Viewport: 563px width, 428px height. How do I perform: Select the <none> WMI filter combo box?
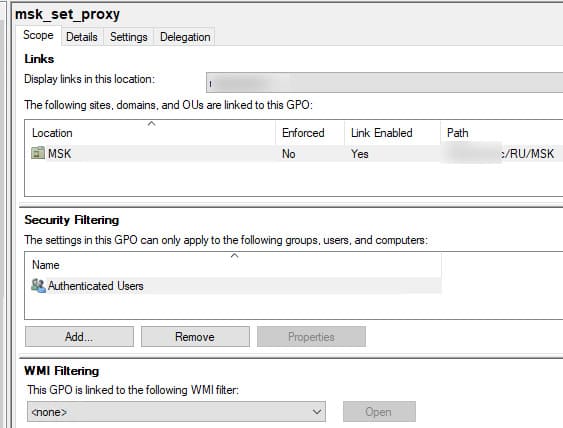coord(176,411)
